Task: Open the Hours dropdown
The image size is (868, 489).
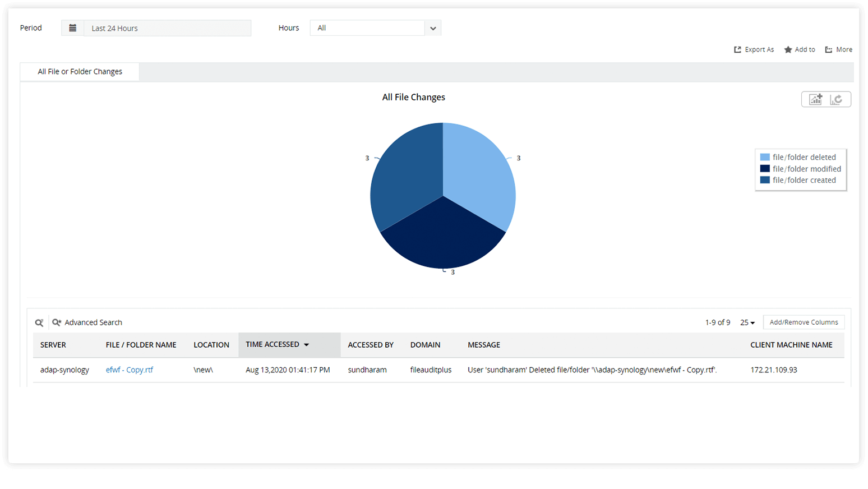Action: click(432, 27)
